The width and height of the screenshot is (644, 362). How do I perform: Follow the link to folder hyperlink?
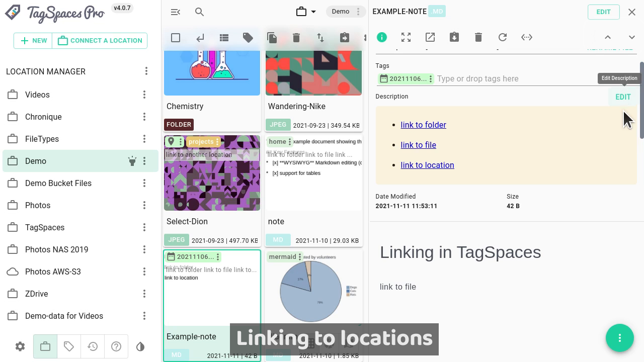tap(423, 125)
